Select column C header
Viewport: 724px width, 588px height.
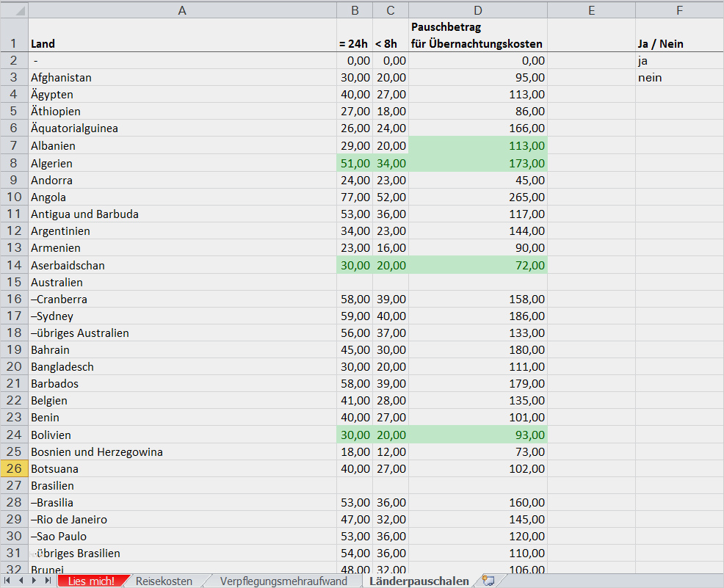(391, 10)
